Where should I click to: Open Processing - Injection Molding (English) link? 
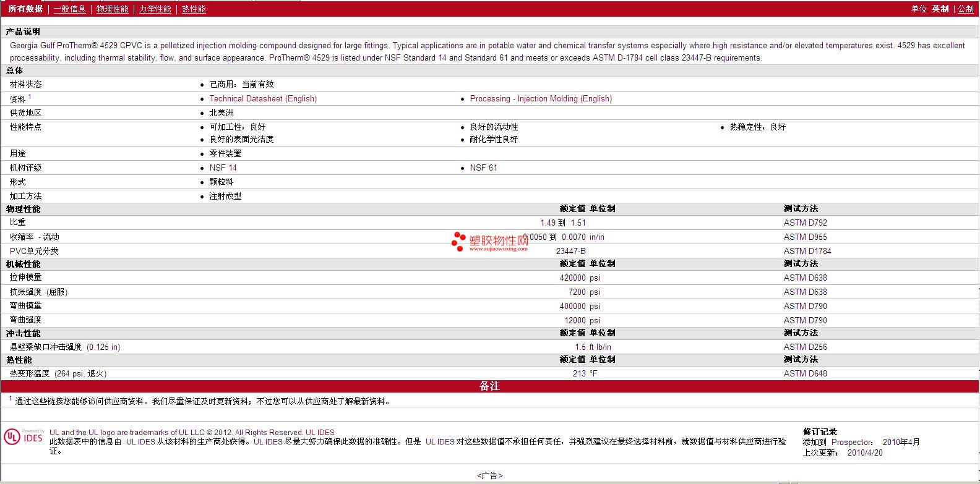tap(541, 98)
